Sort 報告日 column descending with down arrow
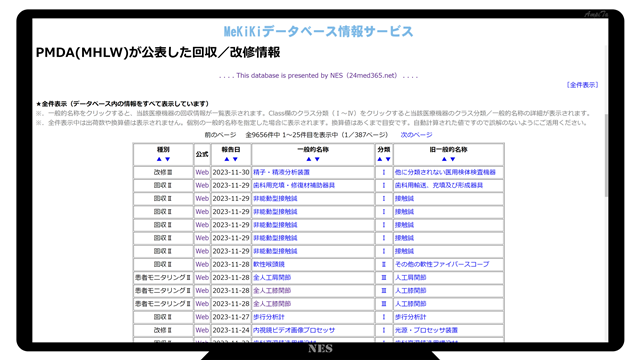This screenshot has width=640, height=360. click(x=235, y=159)
